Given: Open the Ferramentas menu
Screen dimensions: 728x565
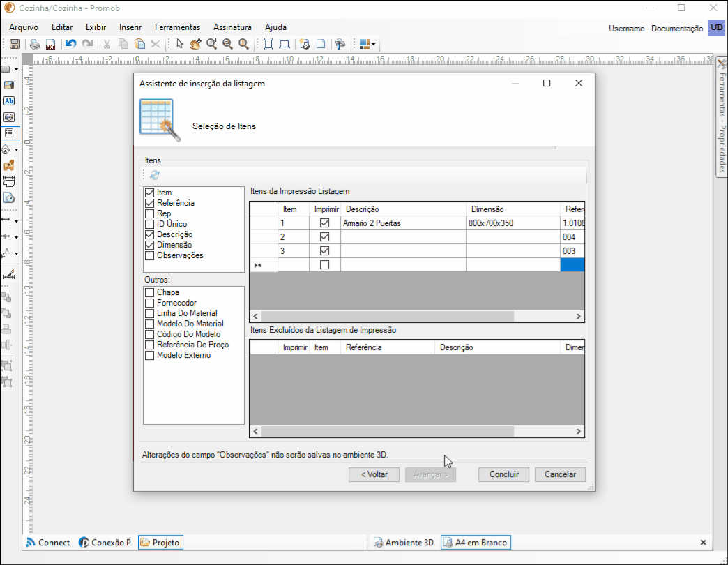Looking at the screenshot, I should 177,27.
